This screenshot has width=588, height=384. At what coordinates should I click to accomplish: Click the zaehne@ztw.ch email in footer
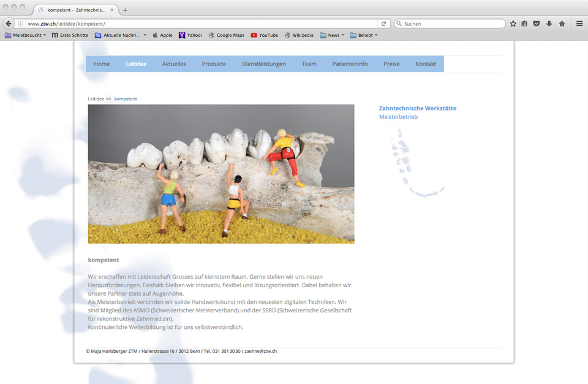261,352
